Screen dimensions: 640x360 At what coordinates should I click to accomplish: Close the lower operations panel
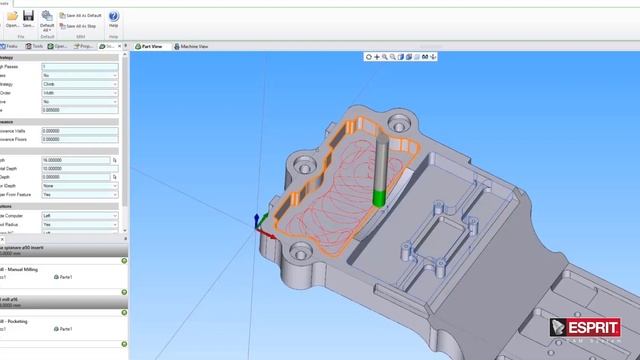point(2,239)
